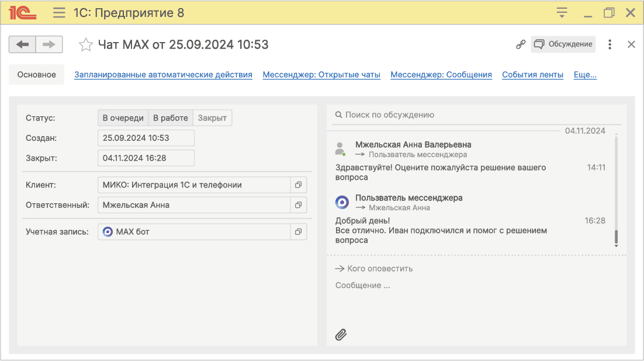Click the star to favorite the chat
This screenshot has width=644, height=361.
[x=85, y=44]
